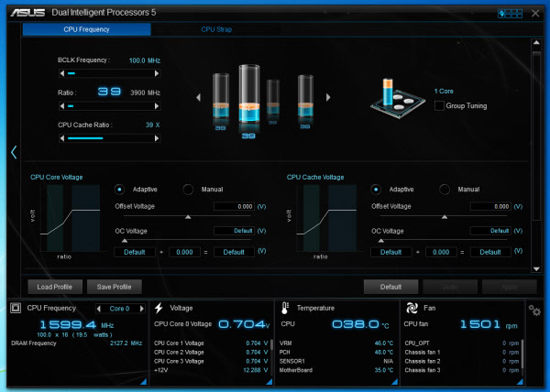Click the left arrow of Ratio slider
This screenshot has height=392, width=550.
tap(62, 106)
